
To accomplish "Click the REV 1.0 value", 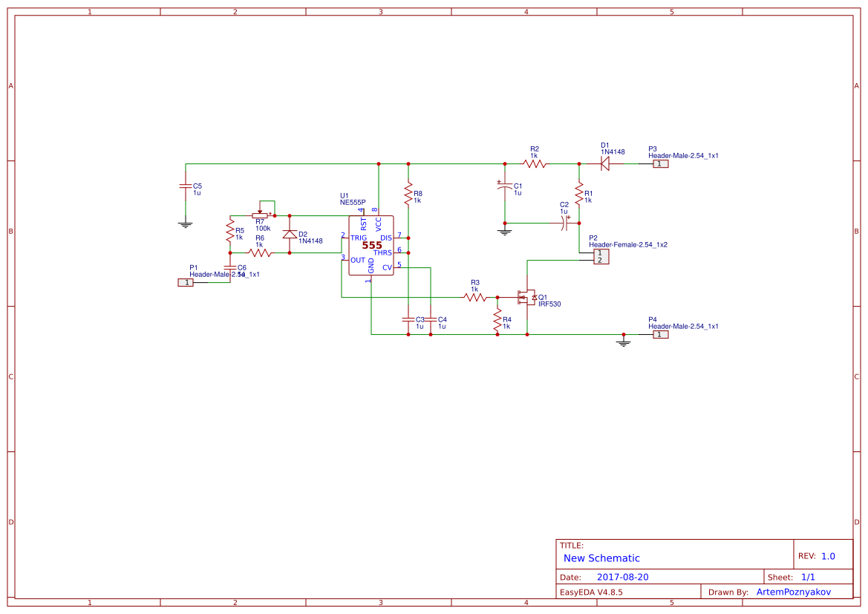I will (x=828, y=556).
